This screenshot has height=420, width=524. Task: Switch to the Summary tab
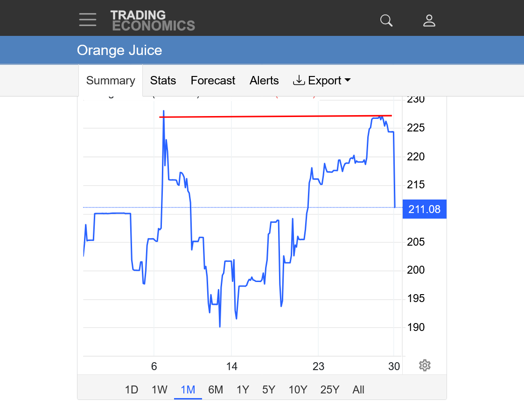pos(111,81)
